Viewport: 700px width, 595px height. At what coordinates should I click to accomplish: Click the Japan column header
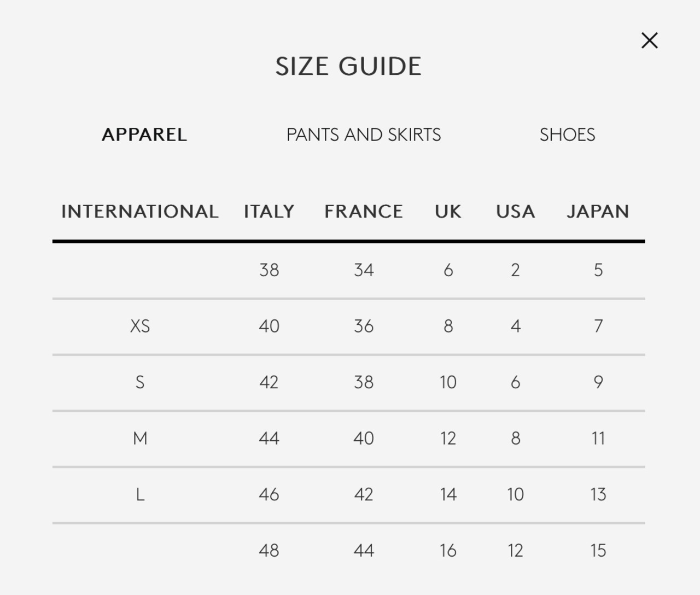598,212
